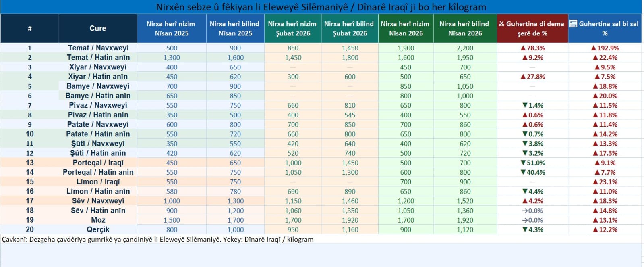This screenshot has height=267, width=644.
Task: Click the right arrow in Sêv / Hatin anîn row
Action: 524,211
